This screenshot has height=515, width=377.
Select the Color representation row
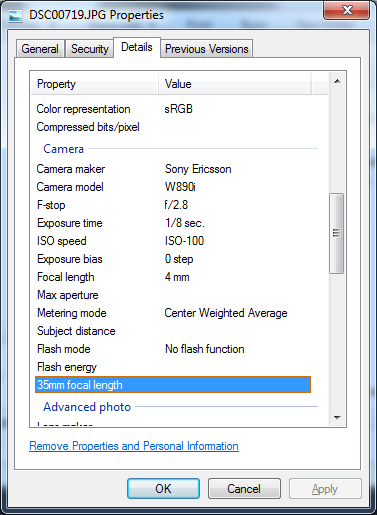click(x=173, y=109)
